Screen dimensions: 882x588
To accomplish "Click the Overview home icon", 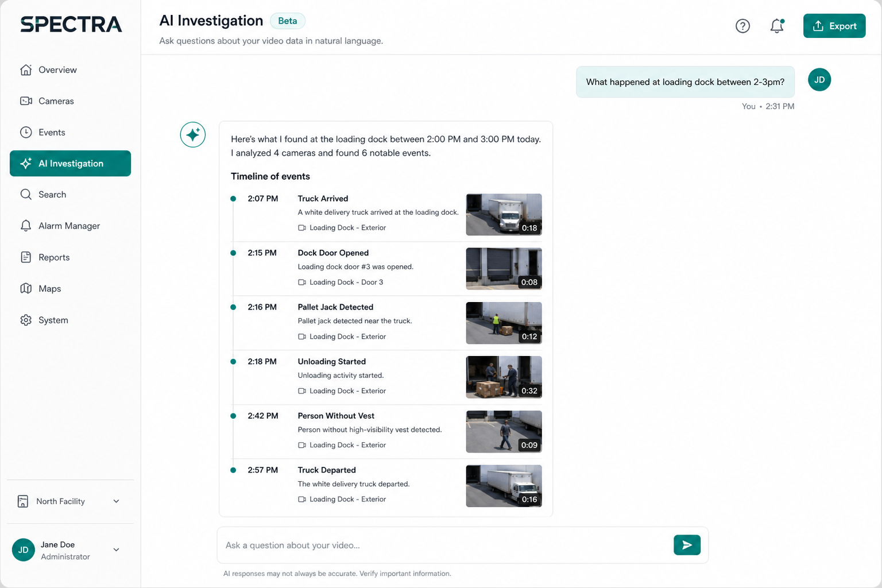I will point(26,69).
